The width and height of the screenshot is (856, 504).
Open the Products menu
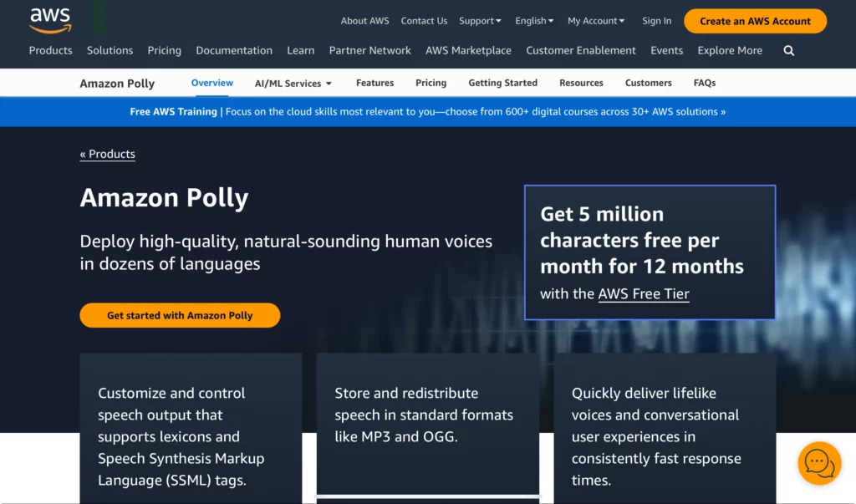click(x=50, y=50)
